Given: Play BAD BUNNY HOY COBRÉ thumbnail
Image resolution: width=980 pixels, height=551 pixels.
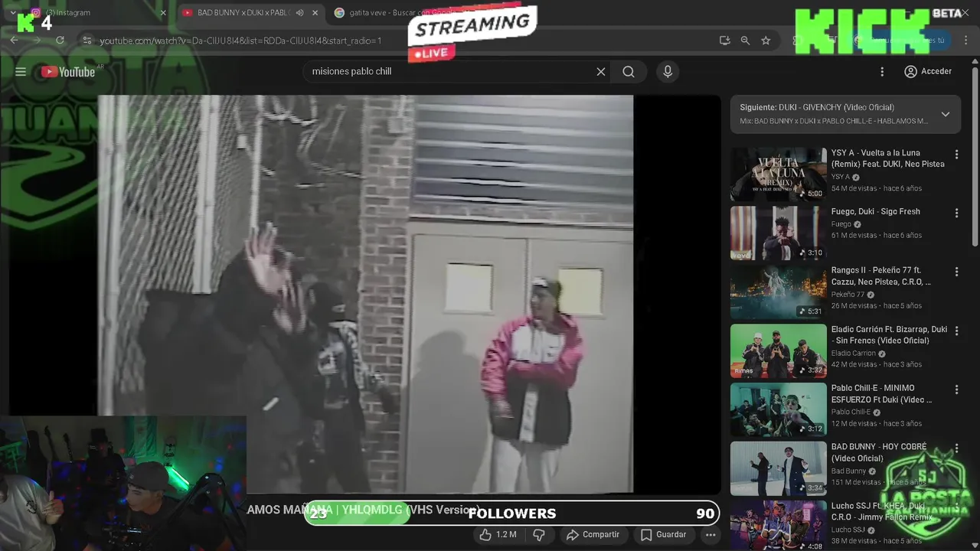Looking at the screenshot, I should pos(778,469).
